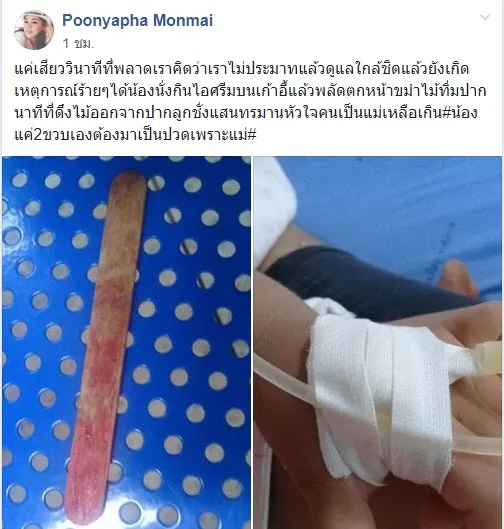
Task: Expand the post options chevron
Action: tap(484, 17)
